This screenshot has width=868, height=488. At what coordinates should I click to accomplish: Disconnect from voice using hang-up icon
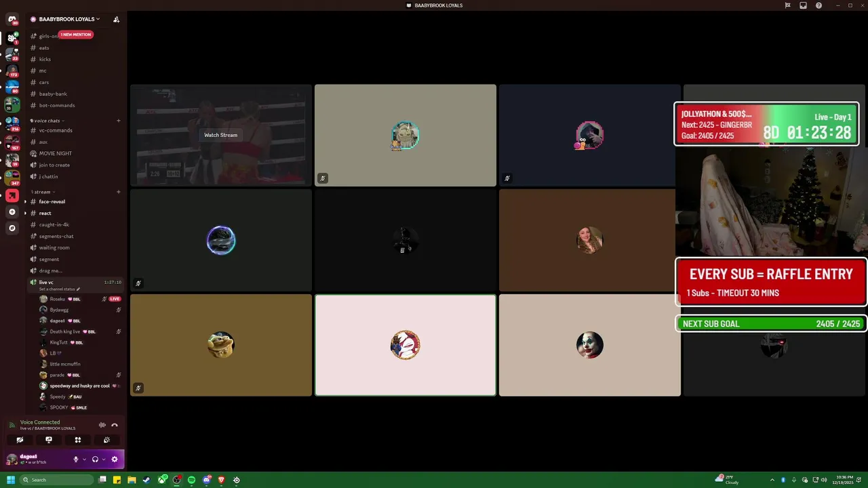pyautogui.click(x=115, y=425)
